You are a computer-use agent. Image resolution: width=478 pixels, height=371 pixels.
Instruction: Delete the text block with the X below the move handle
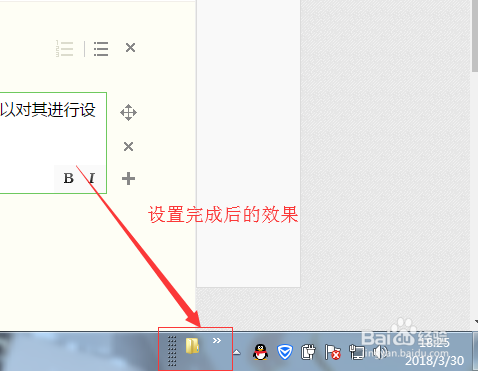coord(128,146)
